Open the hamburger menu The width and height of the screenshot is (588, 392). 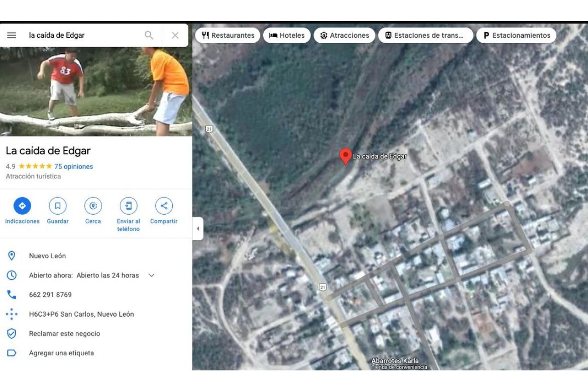(x=11, y=35)
